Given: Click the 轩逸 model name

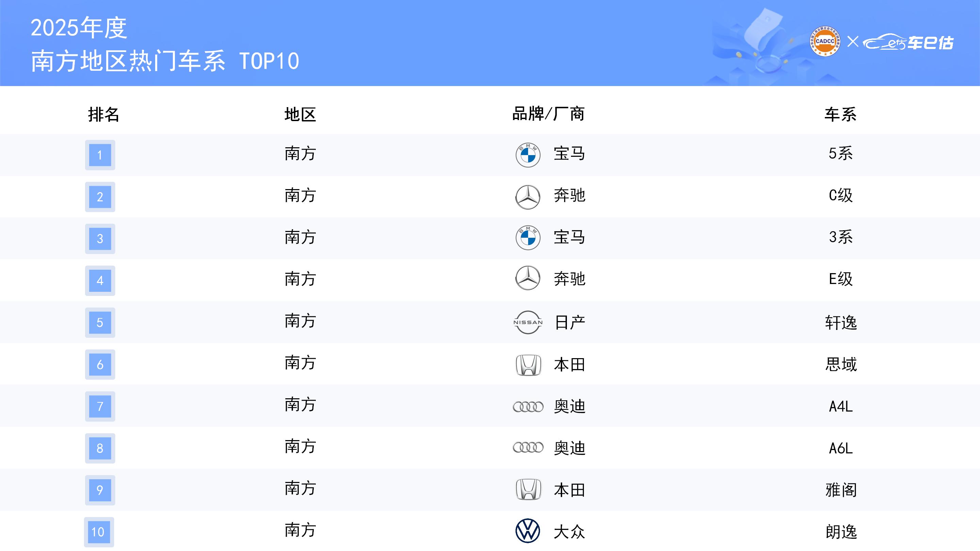Looking at the screenshot, I should [x=841, y=323].
